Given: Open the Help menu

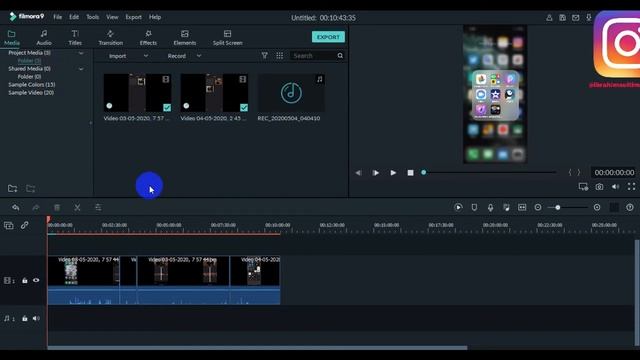Looking at the screenshot, I should point(155,17).
